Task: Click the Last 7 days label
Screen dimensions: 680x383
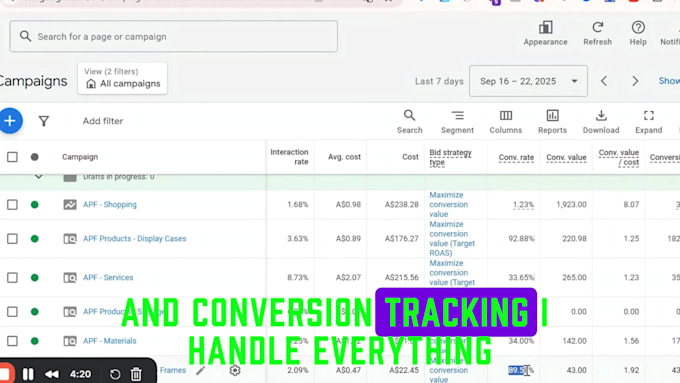Action: [x=439, y=81]
